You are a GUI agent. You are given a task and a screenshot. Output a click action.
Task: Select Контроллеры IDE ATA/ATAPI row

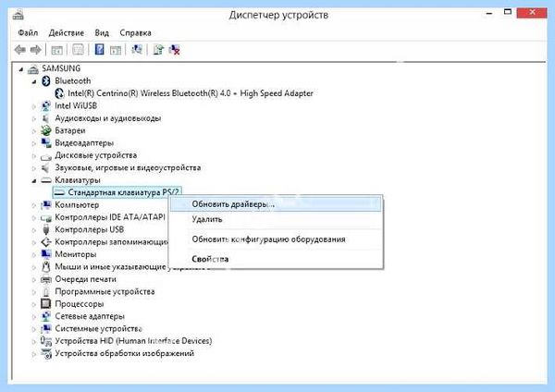pyautogui.click(x=110, y=217)
